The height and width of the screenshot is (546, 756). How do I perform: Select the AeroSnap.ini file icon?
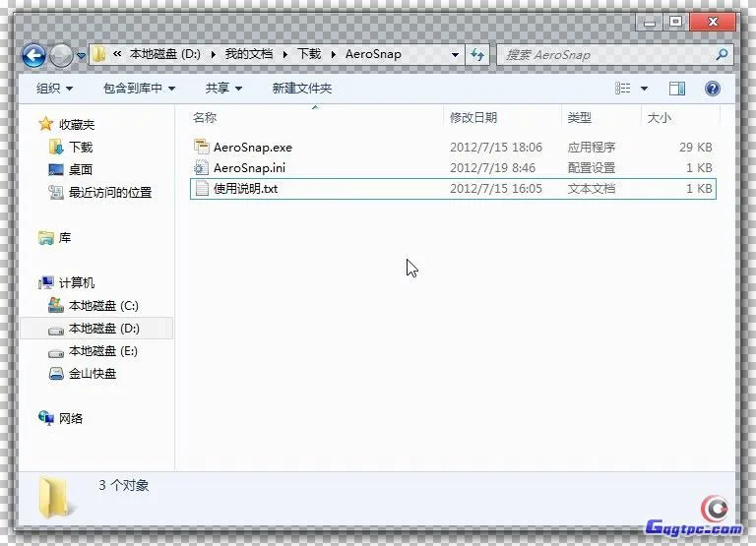click(201, 167)
